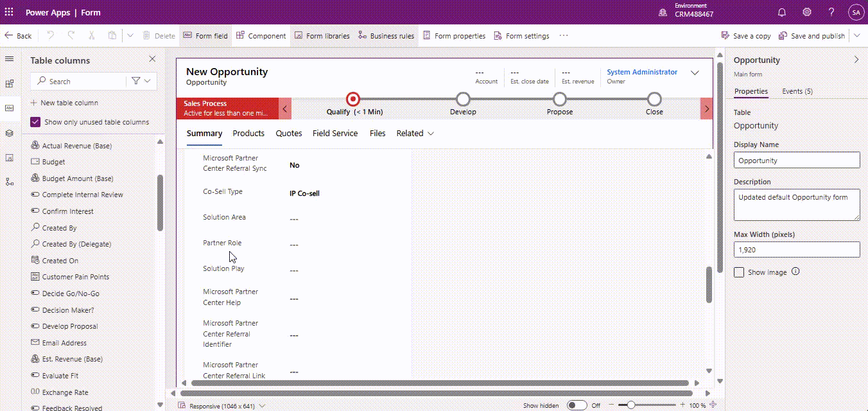Click the Save and publish button
The width and height of the screenshot is (868, 411).
pos(812,36)
